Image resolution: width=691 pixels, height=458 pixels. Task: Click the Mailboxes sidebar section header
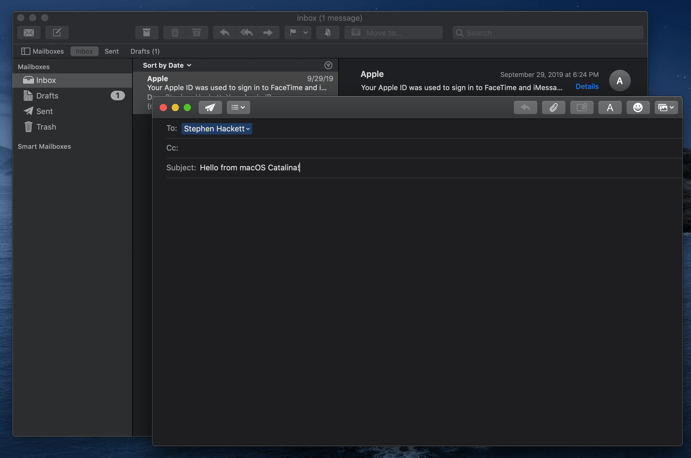tap(33, 67)
